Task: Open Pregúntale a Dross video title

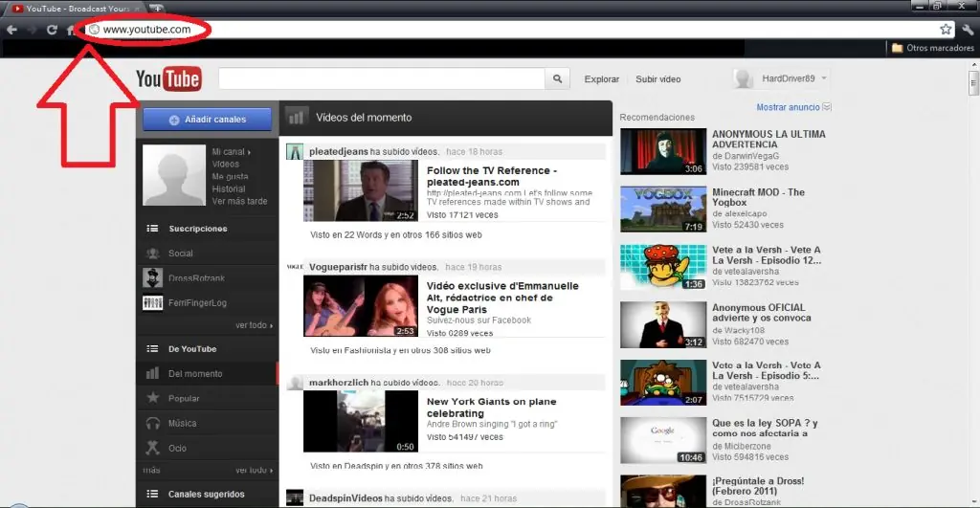Action: (758, 486)
